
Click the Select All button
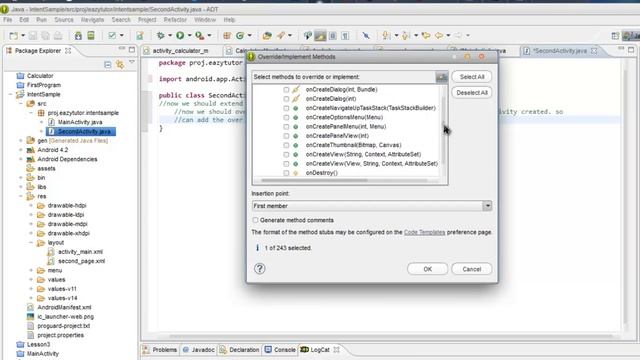(471, 77)
